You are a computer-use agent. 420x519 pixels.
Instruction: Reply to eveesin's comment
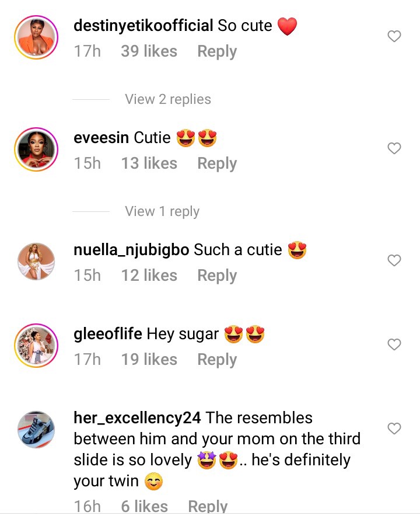pyautogui.click(x=217, y=163)
